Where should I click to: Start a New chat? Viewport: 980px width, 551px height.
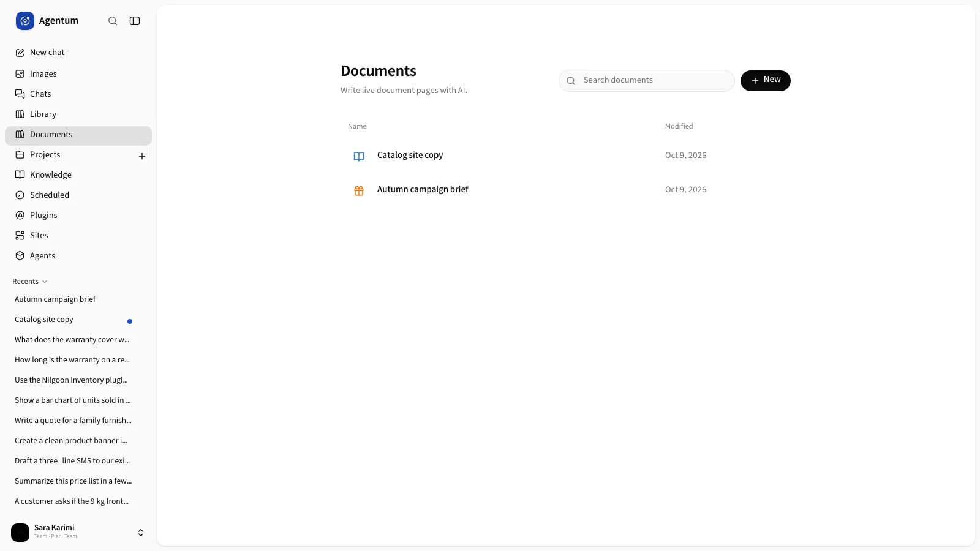[x=78, y=53]
